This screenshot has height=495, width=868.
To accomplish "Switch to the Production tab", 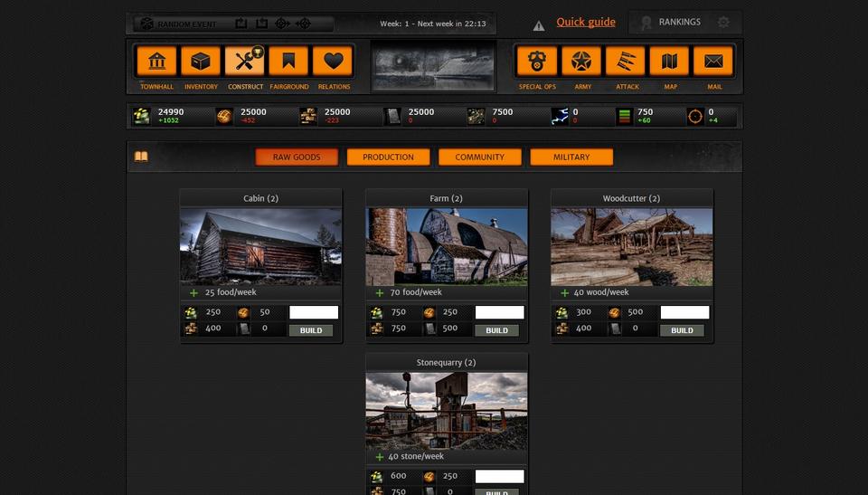I will point(388,157).
